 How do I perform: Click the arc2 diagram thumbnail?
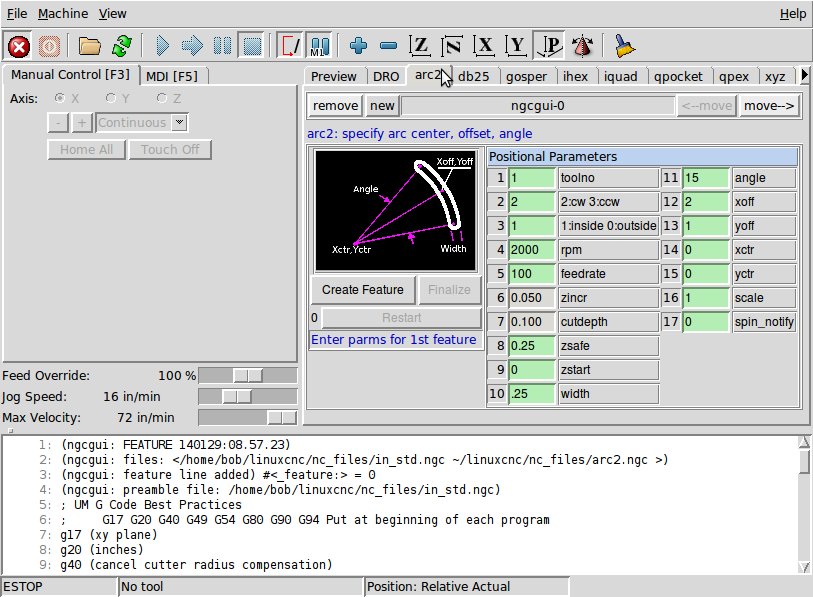click(x=396, y=210)
